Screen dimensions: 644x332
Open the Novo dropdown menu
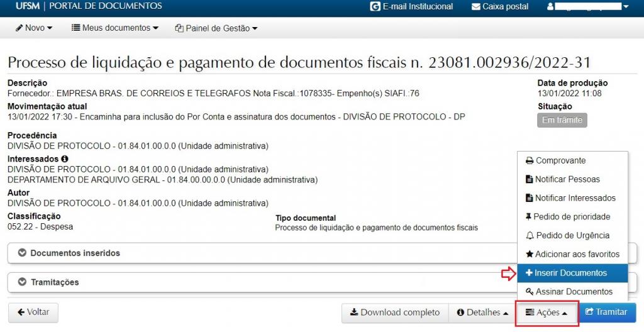click(x=34, y=28)
